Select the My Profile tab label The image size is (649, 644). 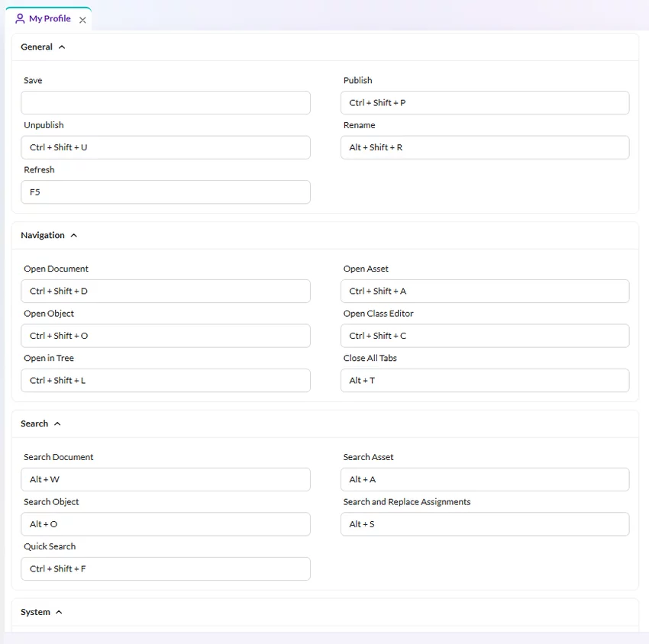tap(50, 18)
